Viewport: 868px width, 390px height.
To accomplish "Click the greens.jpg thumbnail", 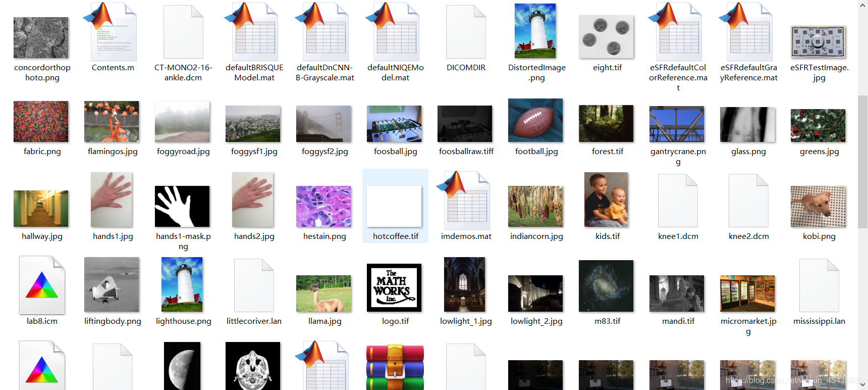I will 818,125.
